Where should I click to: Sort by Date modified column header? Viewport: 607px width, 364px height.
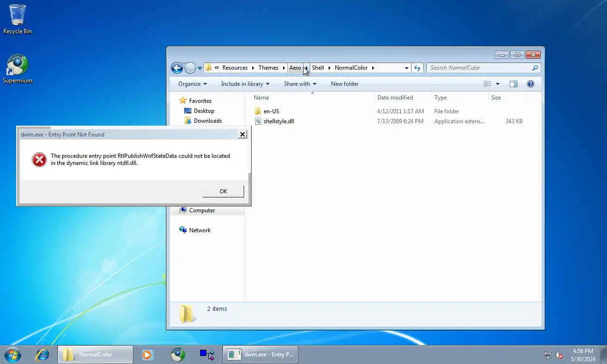click(403, 98)
